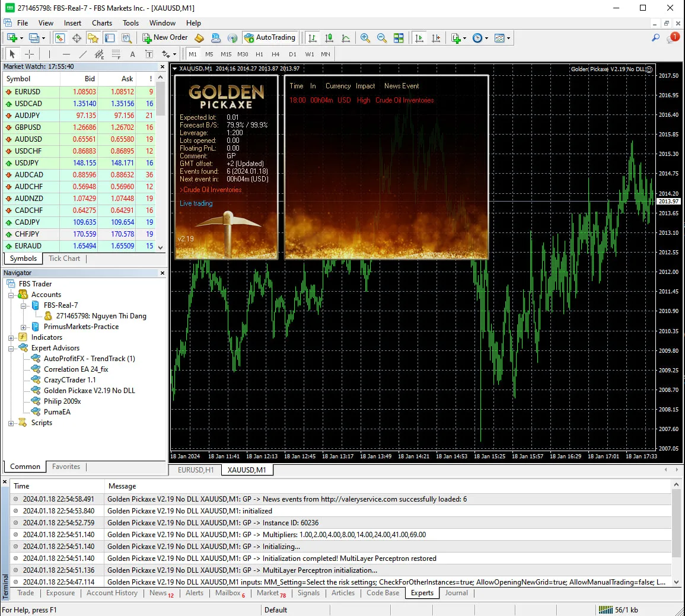The height and width of the screenshot is (616, 685).
Task: Collapse the Expert Advisors tree node
Action: click(x=11, y=349)
